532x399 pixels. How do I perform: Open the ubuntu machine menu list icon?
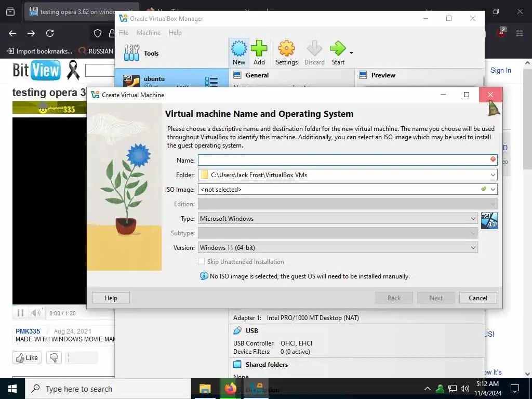pos(211,82)
